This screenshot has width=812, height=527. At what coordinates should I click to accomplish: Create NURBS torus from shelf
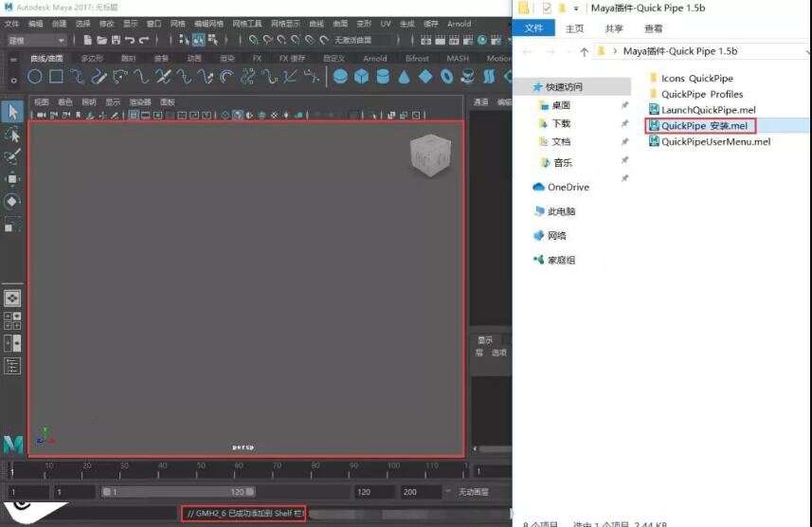click(x=446, y=77)
